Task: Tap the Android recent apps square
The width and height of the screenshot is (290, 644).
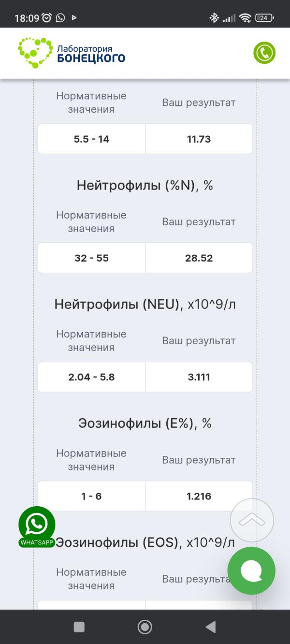Action: [79, 627]
